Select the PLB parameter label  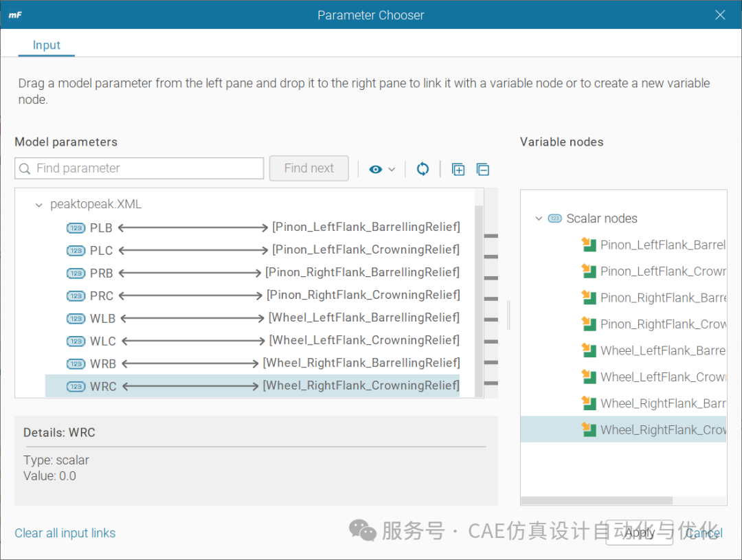tap(101, 228)
